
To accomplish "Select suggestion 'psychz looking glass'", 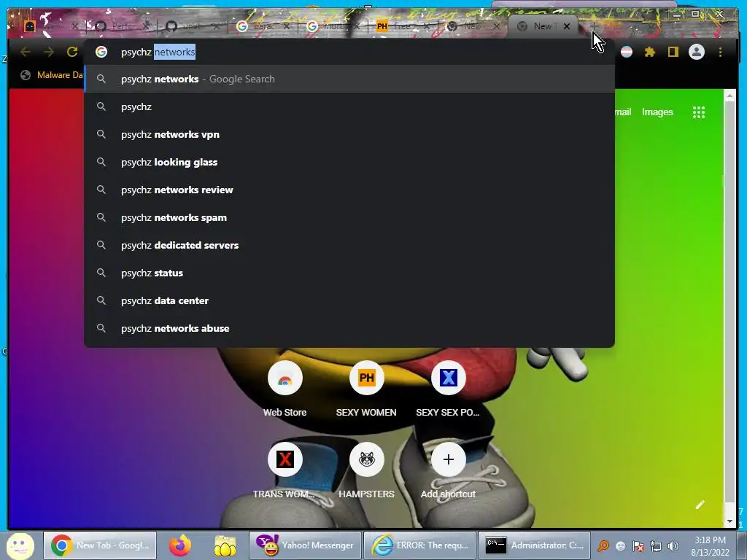I will tap(349, 162).
